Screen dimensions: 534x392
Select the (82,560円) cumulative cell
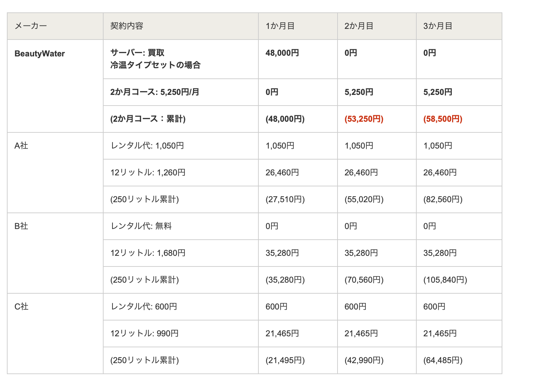442,199
